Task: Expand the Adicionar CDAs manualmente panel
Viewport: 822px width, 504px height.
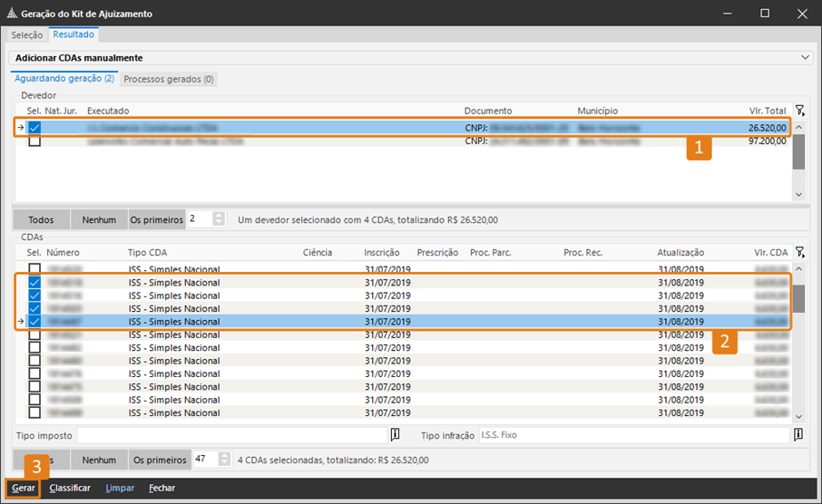Action: 806,58
